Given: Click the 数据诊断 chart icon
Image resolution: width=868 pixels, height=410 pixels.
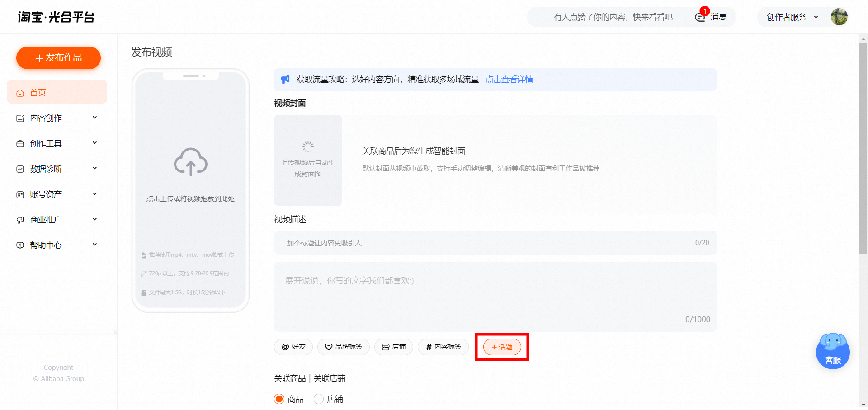Looking at the screenshot, I should (20, 169).
